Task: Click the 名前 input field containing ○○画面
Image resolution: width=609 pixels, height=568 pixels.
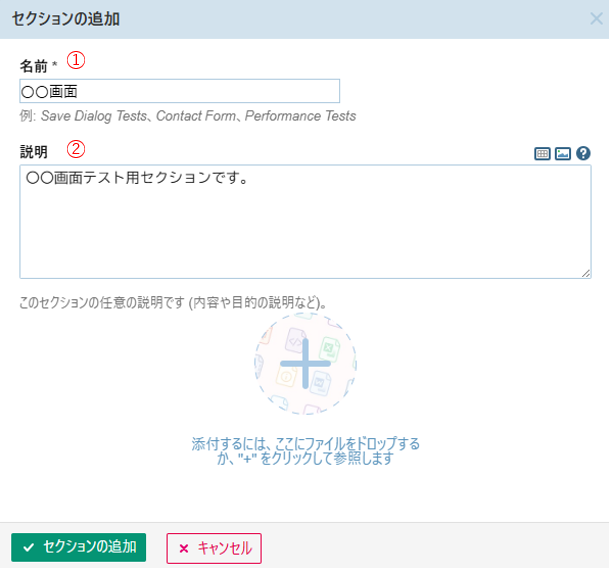Action: (180, 91)
